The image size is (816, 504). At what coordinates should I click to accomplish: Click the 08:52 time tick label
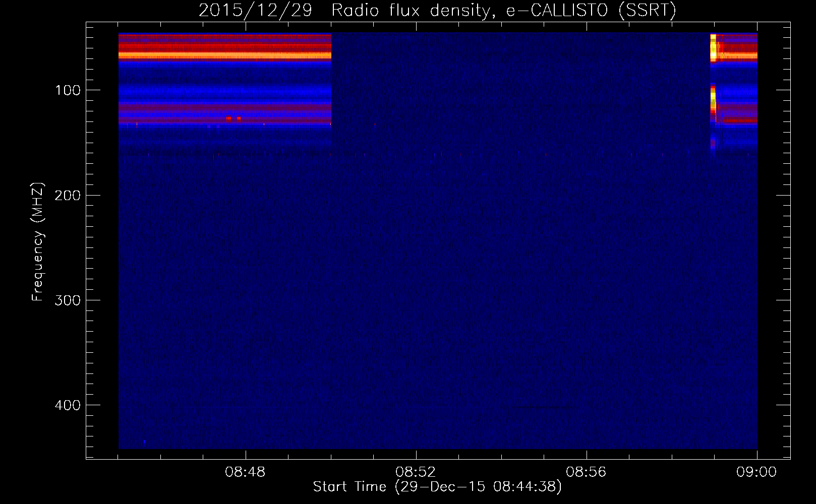click(x=416, y=472)
